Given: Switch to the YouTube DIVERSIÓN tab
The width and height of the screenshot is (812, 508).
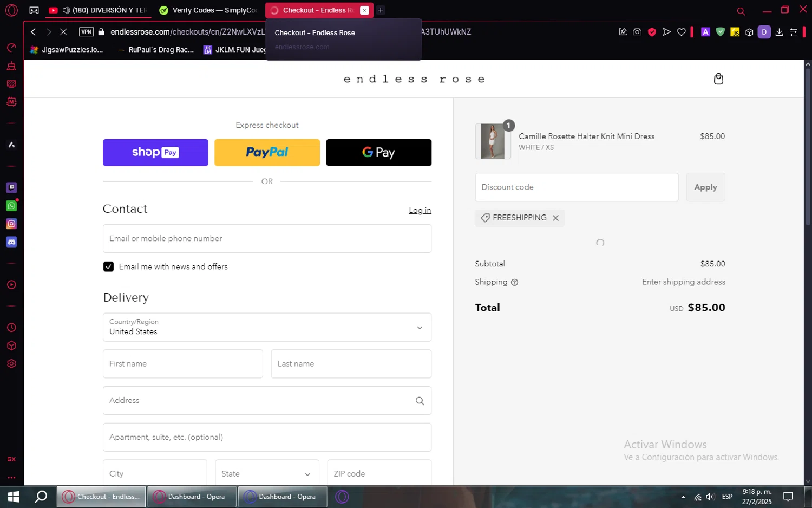Looking at the screenshot, I should click(97, 10).
